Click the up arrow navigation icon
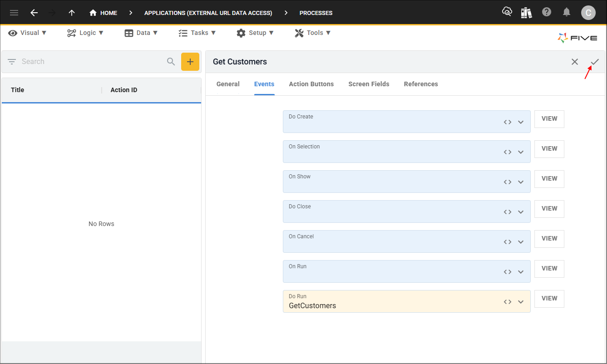 tap(72, 13)
